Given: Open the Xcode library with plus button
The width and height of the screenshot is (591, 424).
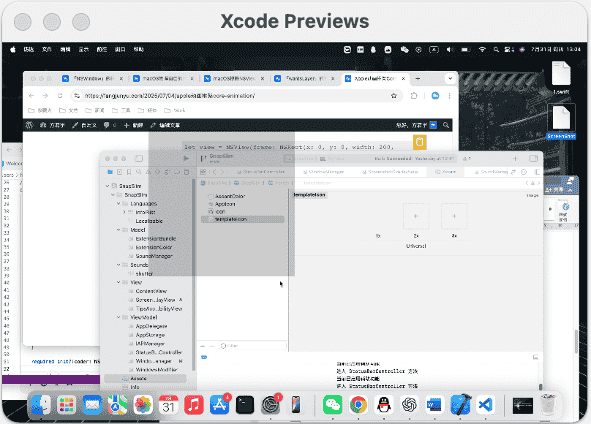Looking at the screenshot, I should click(x=515, y=159).
